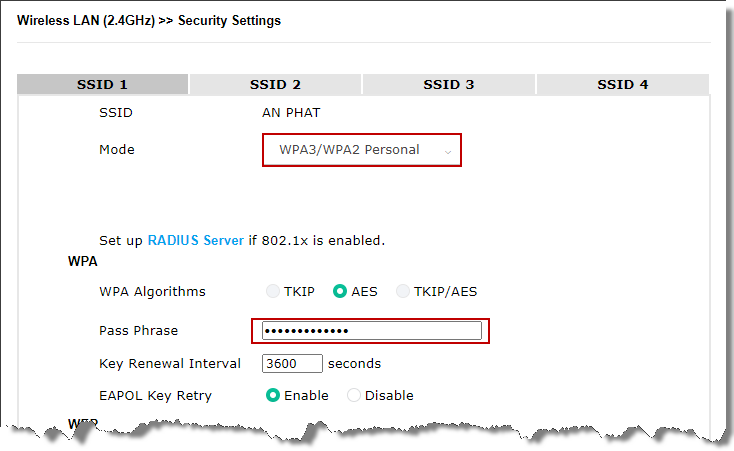The image size is (734, 451).
Task: Enable EAPOL Key Retry
Action: tap(273, 395)
